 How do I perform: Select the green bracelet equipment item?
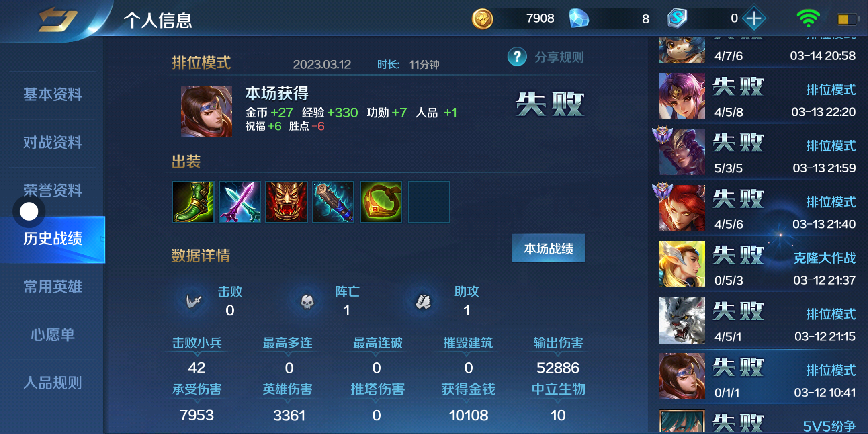(x=381, y=202)
